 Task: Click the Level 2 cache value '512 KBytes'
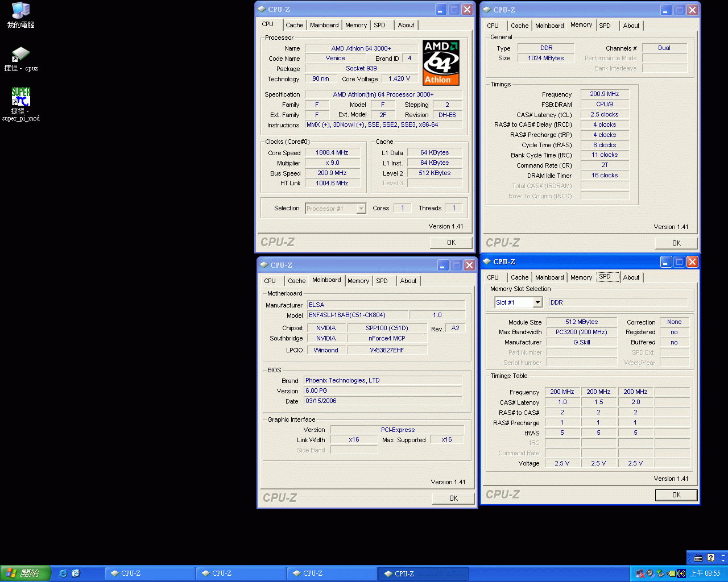point(435,173)
